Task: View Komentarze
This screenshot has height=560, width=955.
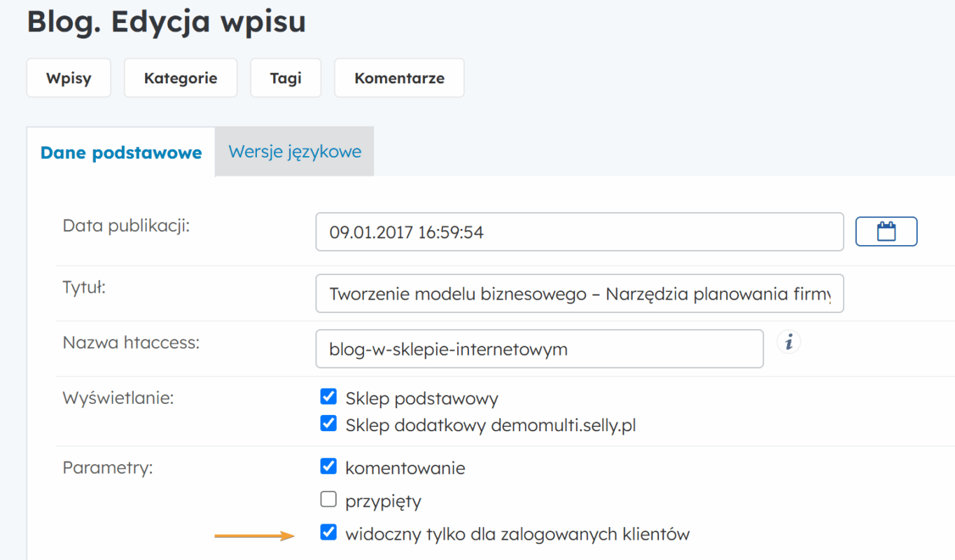Action: click(x=399, y=78)
